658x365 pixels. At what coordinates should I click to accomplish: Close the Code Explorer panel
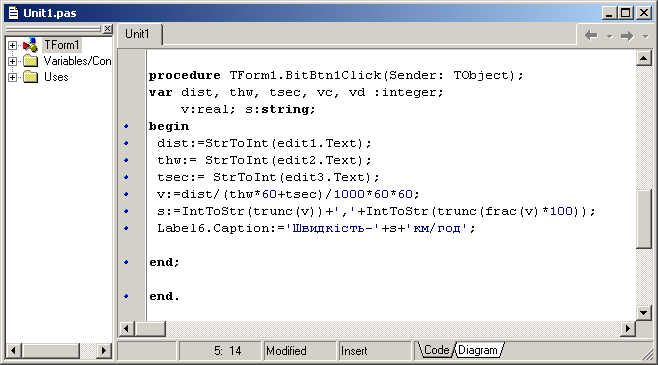108,29
